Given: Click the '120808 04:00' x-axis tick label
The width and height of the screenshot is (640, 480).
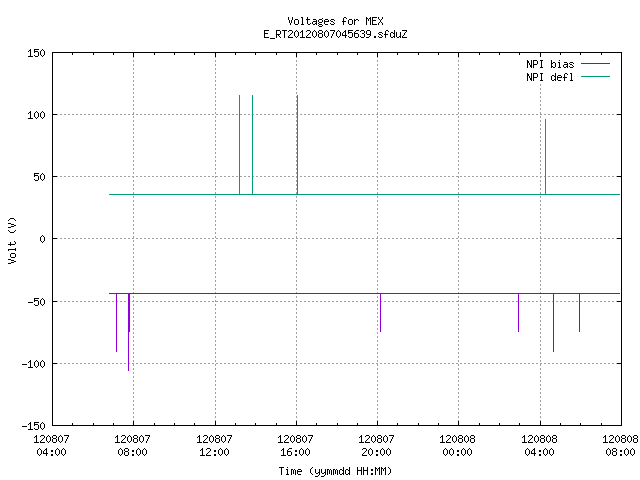Looking at the screenshot, I should tap(539, 446).
